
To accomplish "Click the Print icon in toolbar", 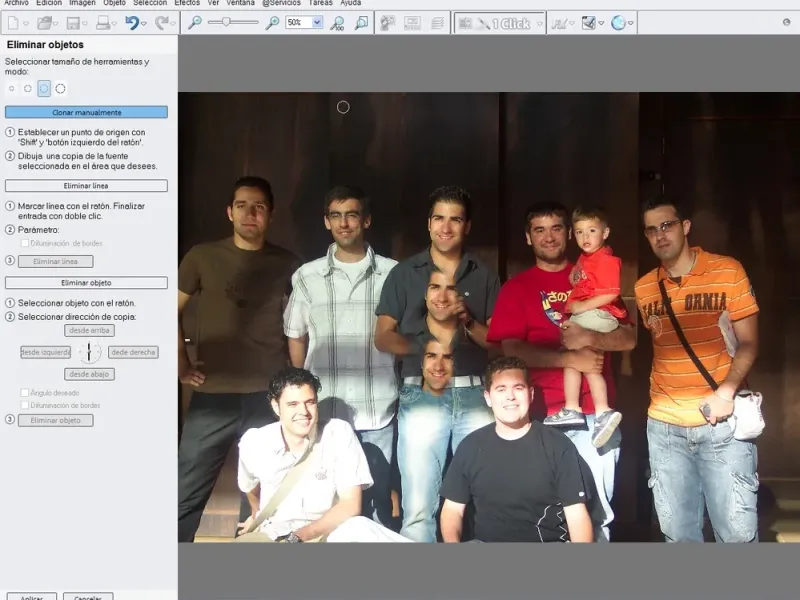I will [x=103, y=23].
